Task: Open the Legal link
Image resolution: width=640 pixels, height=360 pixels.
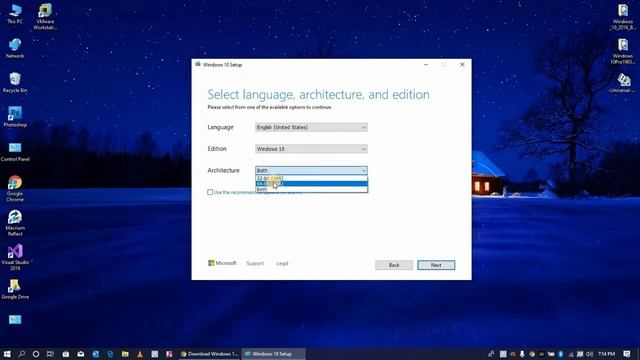Action: coord(282,263)
